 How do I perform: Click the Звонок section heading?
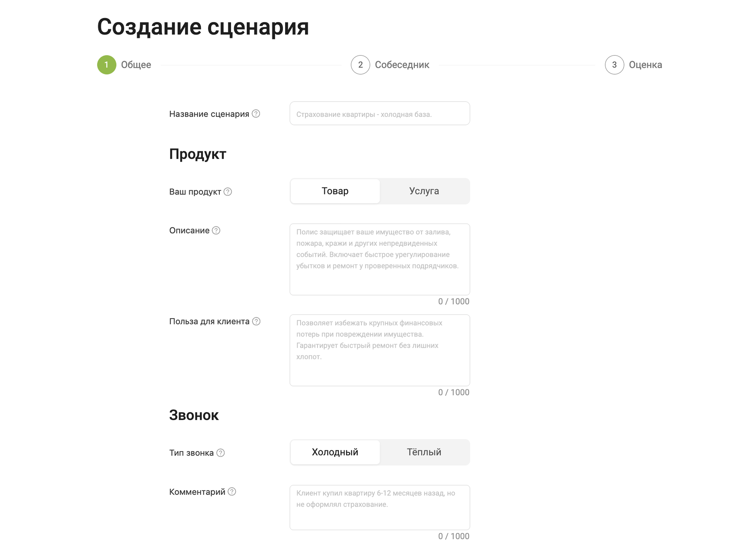(x=194, y=415)
